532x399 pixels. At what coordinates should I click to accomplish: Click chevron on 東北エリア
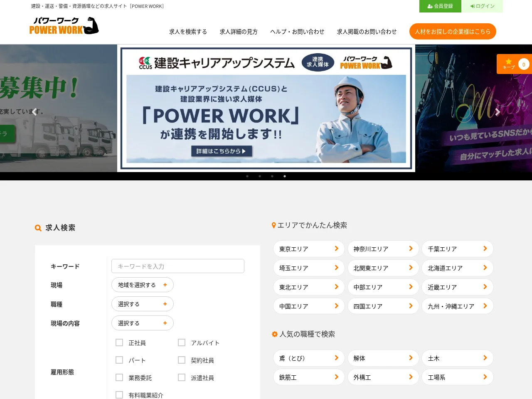click(x=337, y=287)
